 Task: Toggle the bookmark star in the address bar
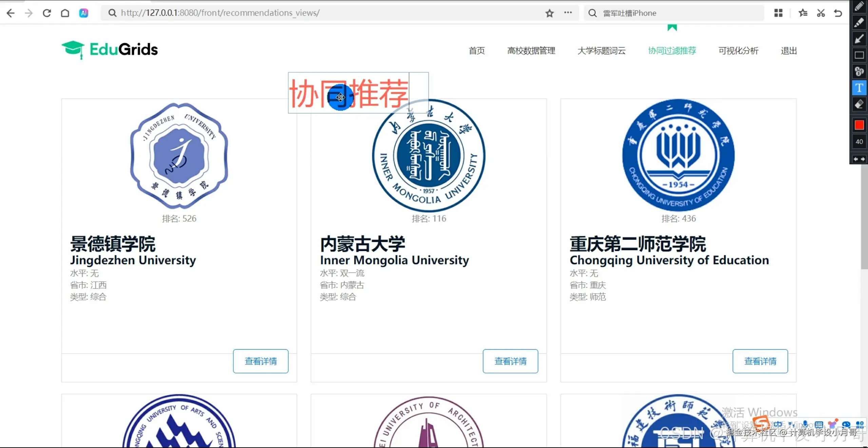pos(549,14)
